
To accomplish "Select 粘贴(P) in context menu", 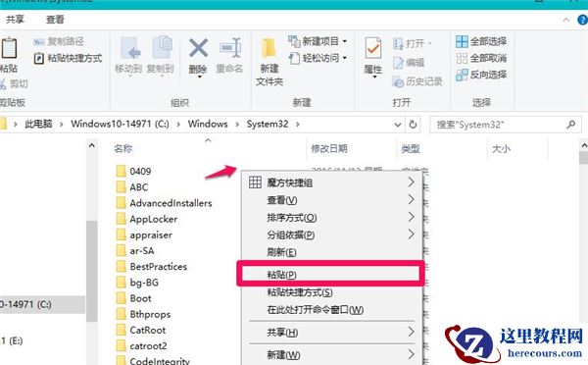I will pyautogui.click(x=331, y=274).
